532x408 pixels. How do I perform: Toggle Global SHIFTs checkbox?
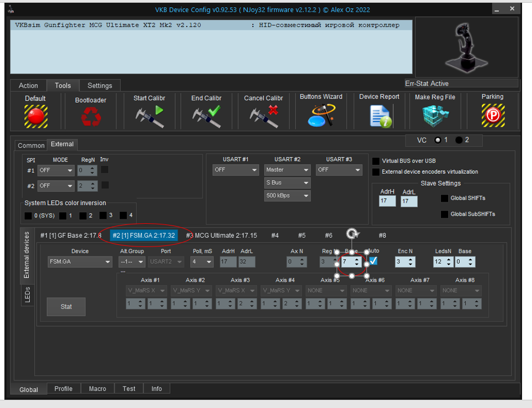tap(445, 198)
